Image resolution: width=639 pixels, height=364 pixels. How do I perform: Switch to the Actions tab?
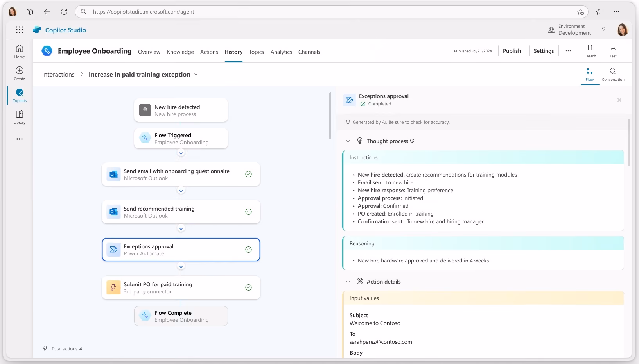click(209, 52)
